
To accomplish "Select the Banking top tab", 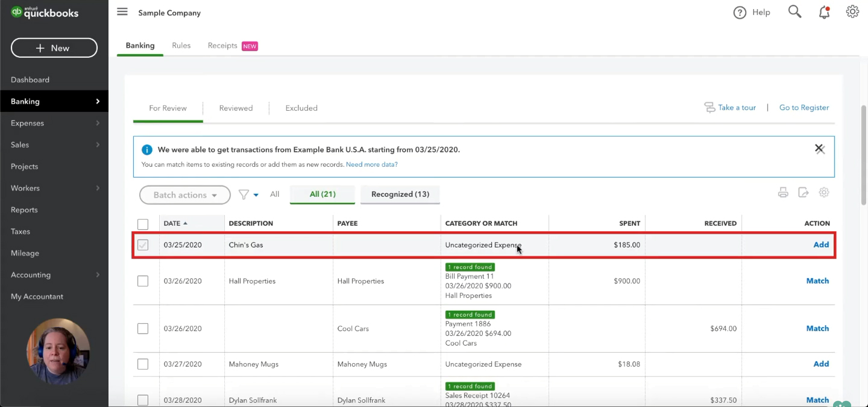I will click(x=140, y=46).
